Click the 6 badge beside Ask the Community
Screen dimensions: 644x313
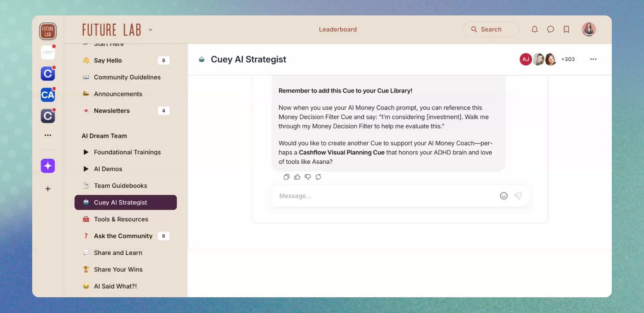(x=164, y=236)
